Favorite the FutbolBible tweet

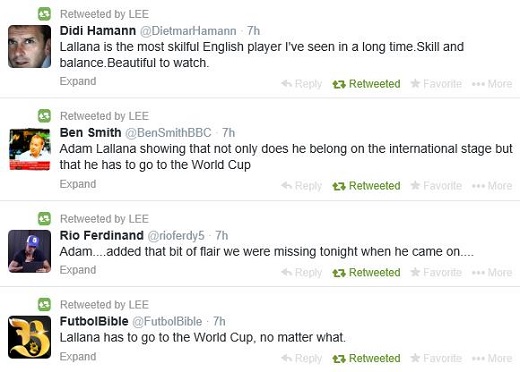(436, 358)
